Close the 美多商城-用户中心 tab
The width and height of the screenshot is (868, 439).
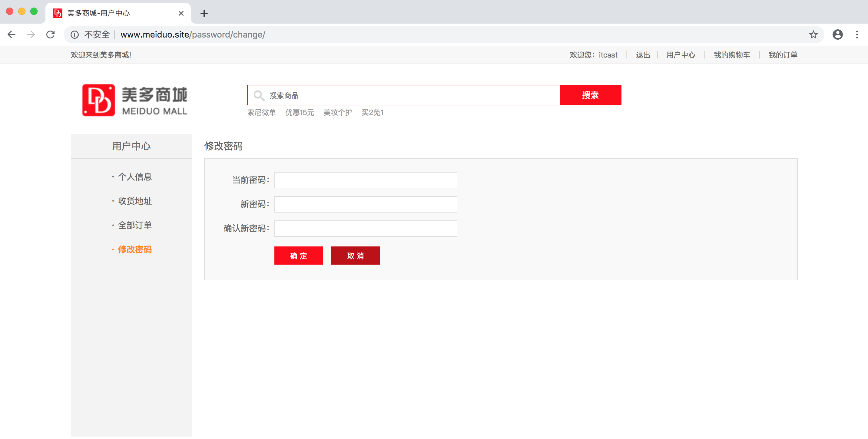181,13
